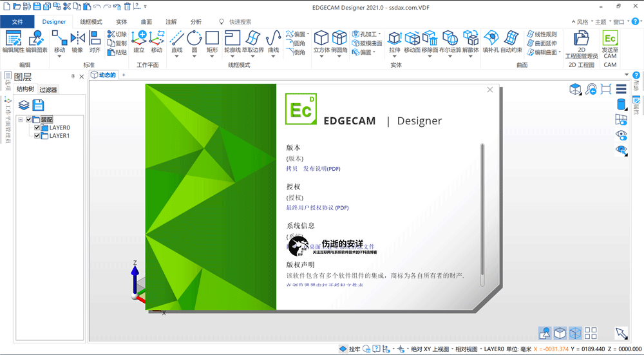Click the delete trash icon in quick toolbar

128,6
